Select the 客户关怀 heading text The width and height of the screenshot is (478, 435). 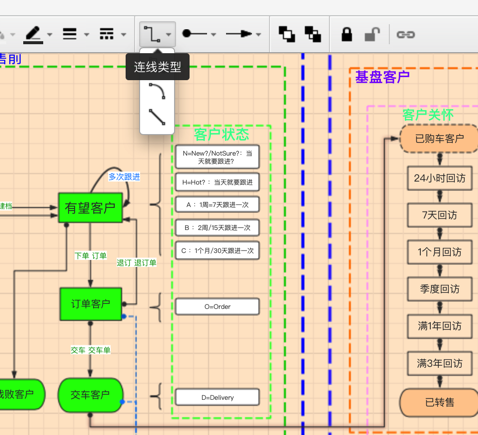(x=428, y=115)
